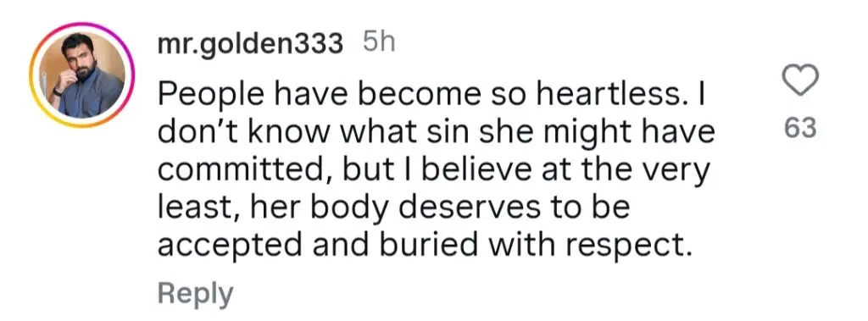
Task: Click the Reply button under the comment
Action: (x=196, y=293)
